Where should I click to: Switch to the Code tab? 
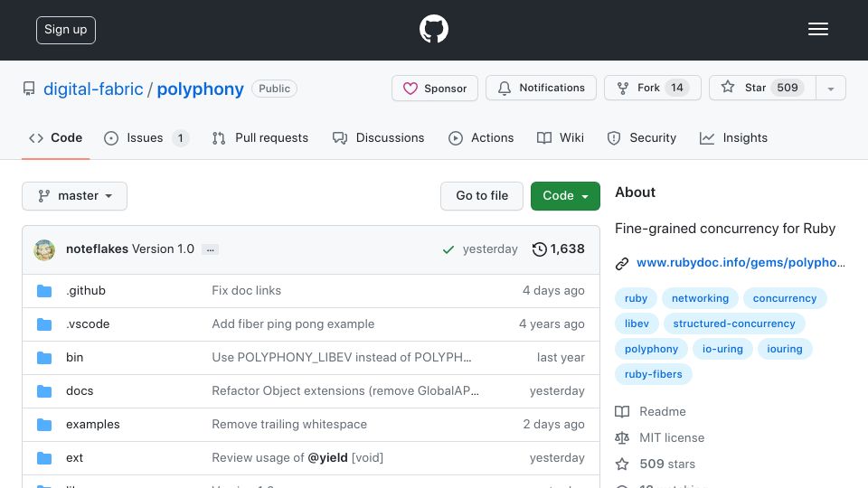[x=56, y=137]
